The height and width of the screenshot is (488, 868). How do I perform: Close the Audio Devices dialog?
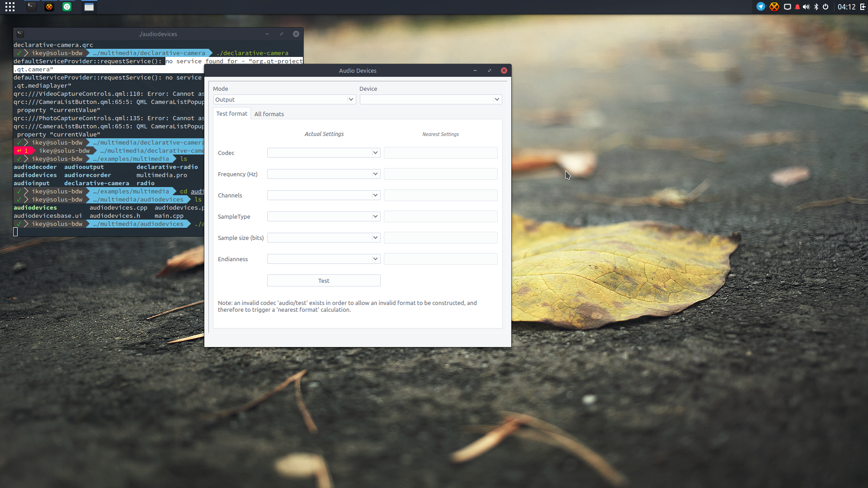coord(504,70)
